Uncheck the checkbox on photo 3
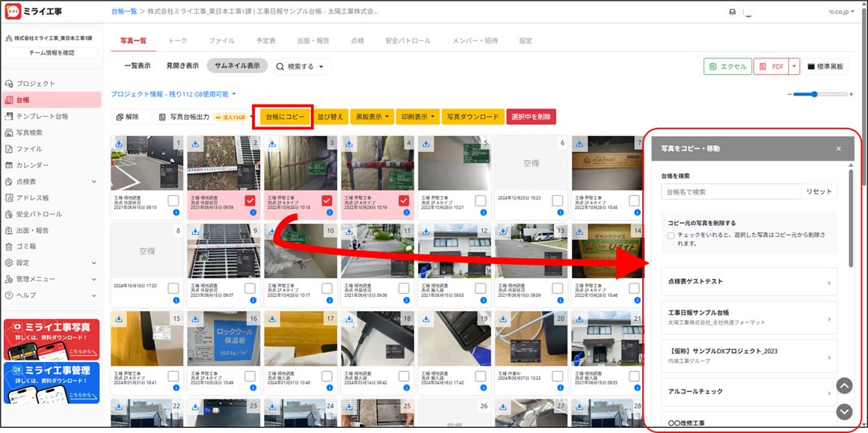 [327, 200]
